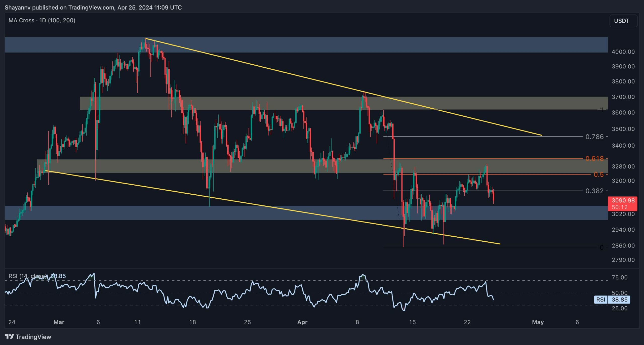Click the 3700.00 price axis label
The width and height of the screenshot is (644, 345).
[x=623, y=97]
